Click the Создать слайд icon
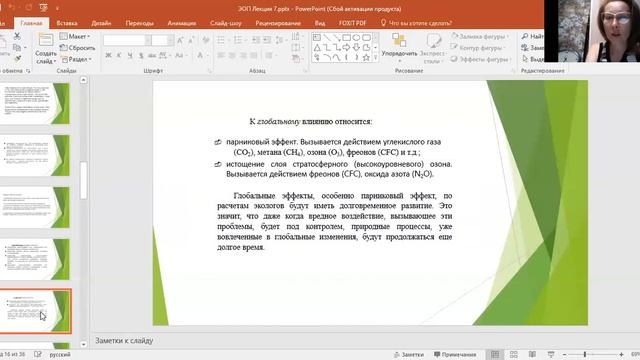Viewport: 640px width, 360px height. (45, 40)
